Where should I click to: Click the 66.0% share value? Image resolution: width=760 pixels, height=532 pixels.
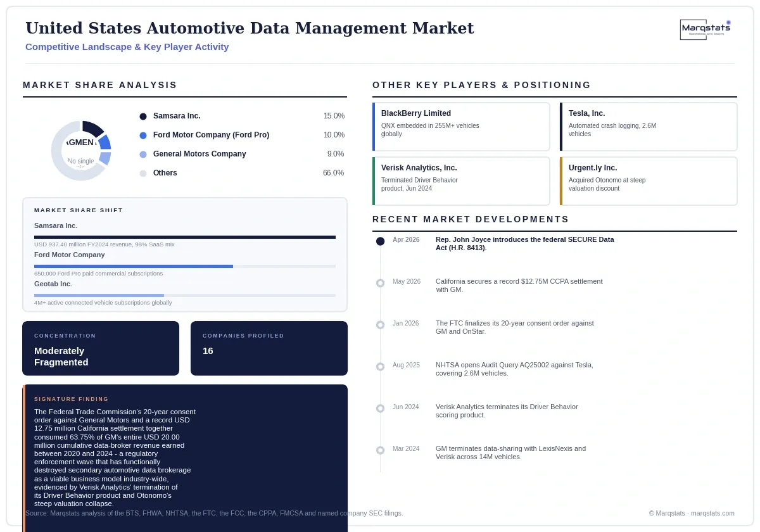[334, 173]
